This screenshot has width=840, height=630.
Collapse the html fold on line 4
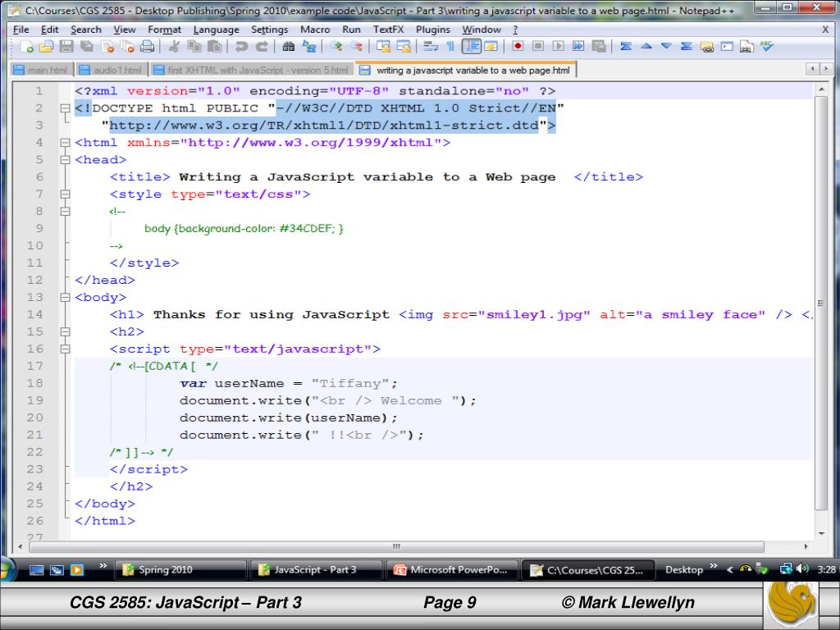pos(66,143)
